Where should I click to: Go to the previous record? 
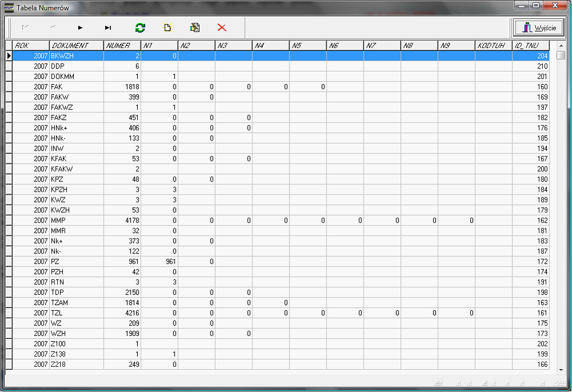pos(53,27)
